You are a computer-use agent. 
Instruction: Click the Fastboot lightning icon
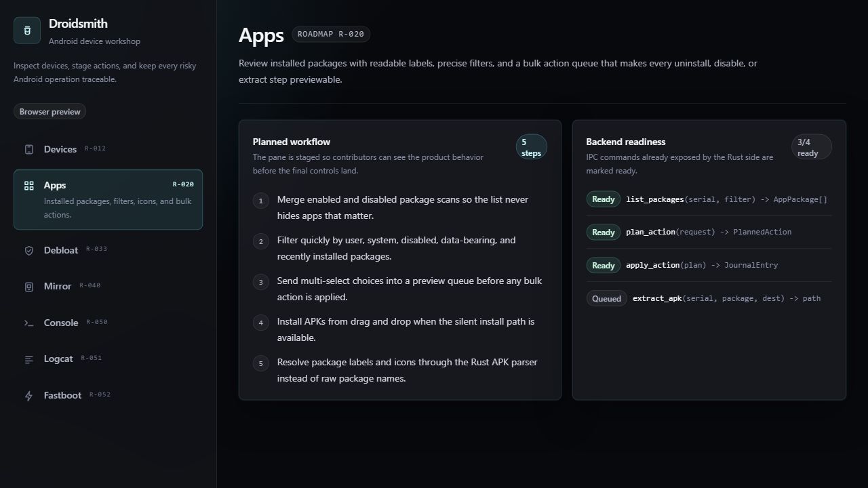[x=29, y=396]
